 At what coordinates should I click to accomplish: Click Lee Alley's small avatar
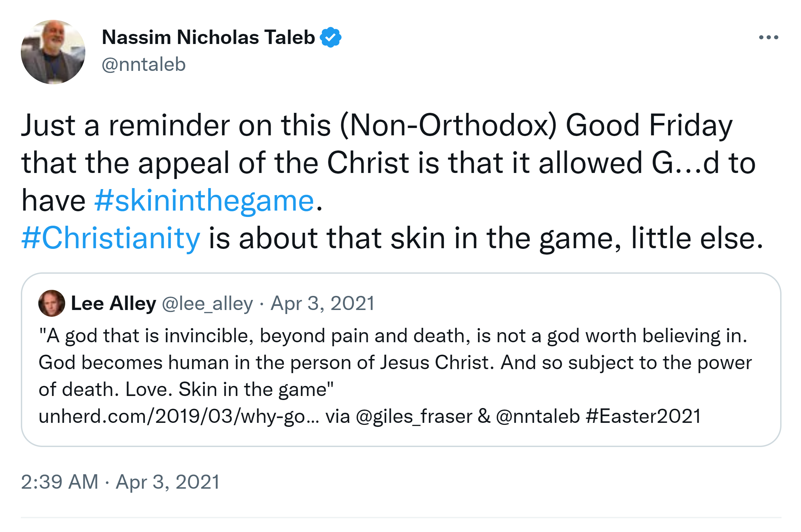(x=52, y=303)
